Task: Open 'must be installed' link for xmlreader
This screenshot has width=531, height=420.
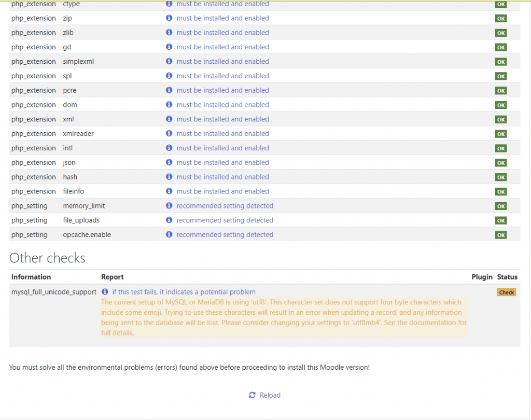Action: click(223, 134)
